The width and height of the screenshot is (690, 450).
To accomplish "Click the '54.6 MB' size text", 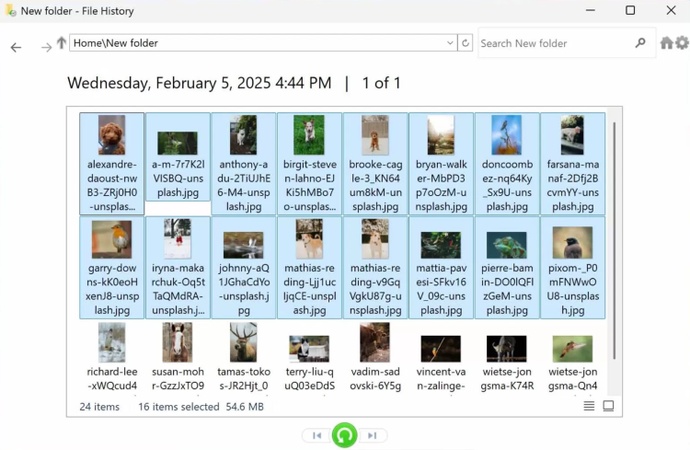I will (245, 406).
